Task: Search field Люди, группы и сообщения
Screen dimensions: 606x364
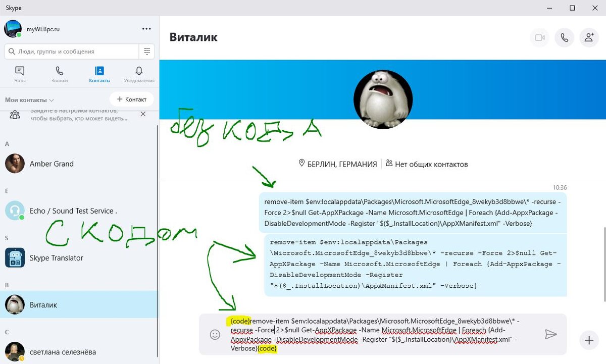Action: click(72, 51)
